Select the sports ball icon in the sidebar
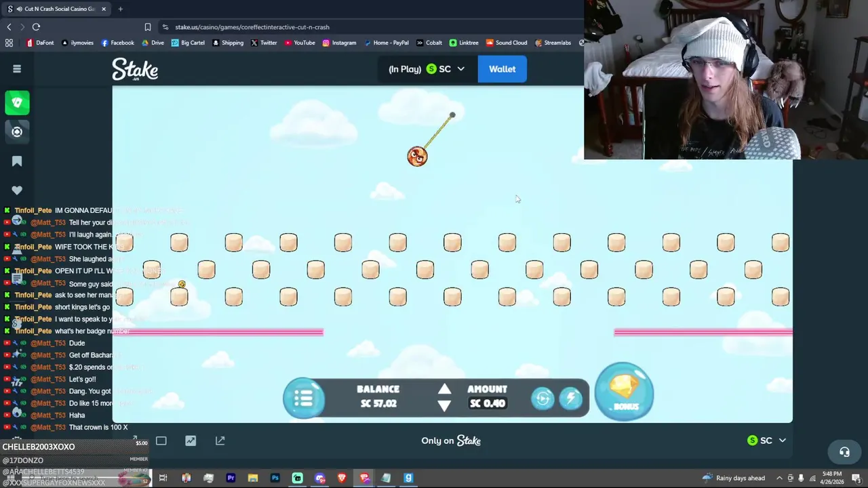Viewport: 868px width, 488px height. click(x=17, y=131)
